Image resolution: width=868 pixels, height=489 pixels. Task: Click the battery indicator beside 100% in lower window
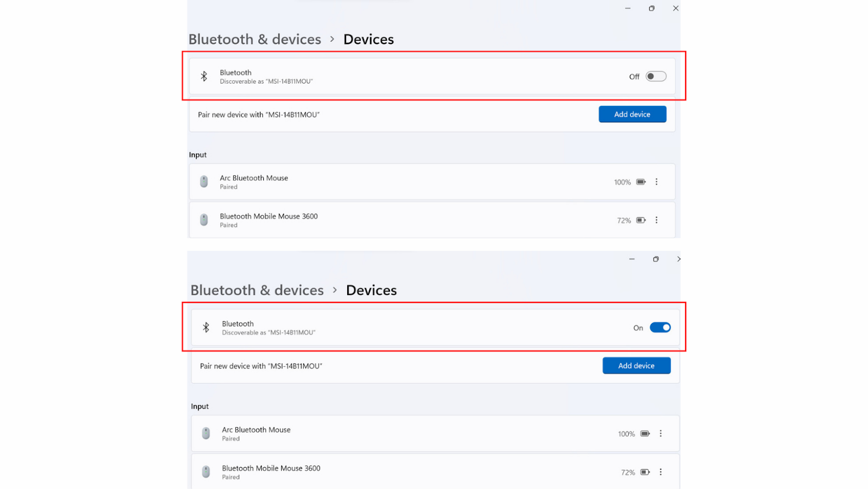(x=645, y=433)
